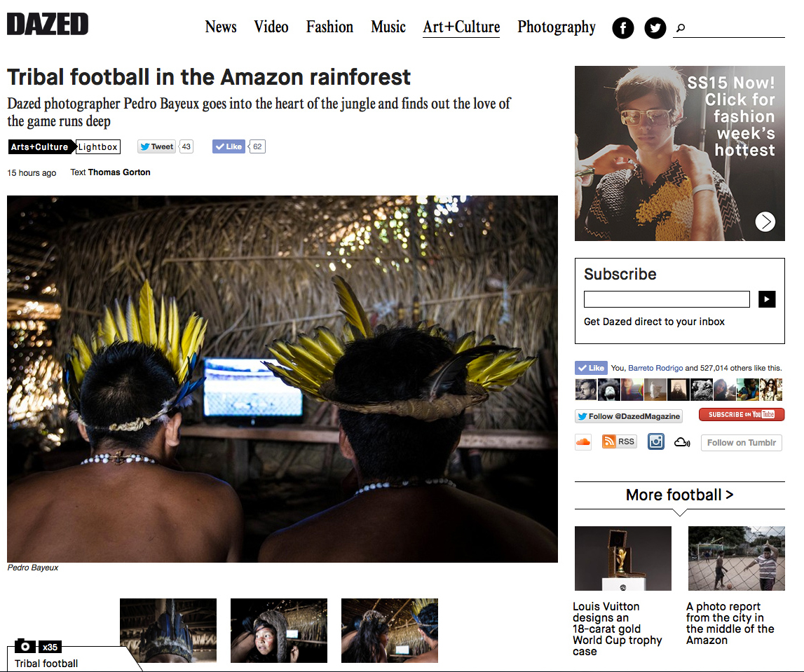804x672 pixels.
Task: Click the Follow @DazedMagazine button
Action: pyautogui.click(x=629, y=416)
